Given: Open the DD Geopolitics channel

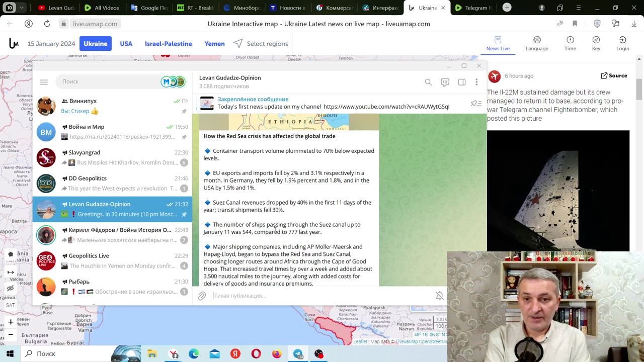Looking at the screenshot, I should [x=112, y=183].
